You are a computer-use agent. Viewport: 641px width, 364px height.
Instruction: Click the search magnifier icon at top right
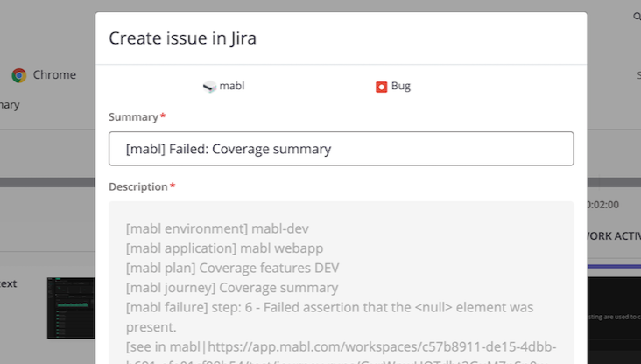(x=637, y=16)
